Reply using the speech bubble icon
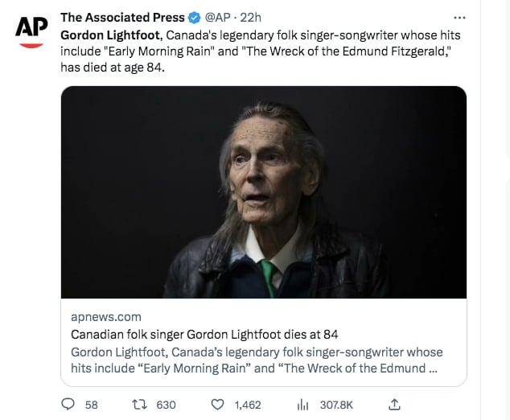 click(x=68, y=405)
